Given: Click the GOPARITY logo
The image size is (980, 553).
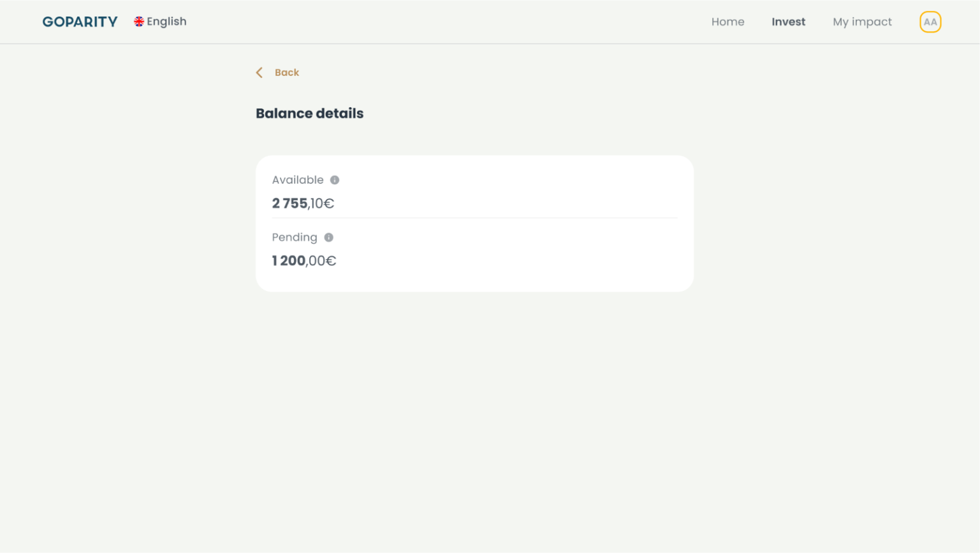Looking at the screenshot, I should coord(80,22).
